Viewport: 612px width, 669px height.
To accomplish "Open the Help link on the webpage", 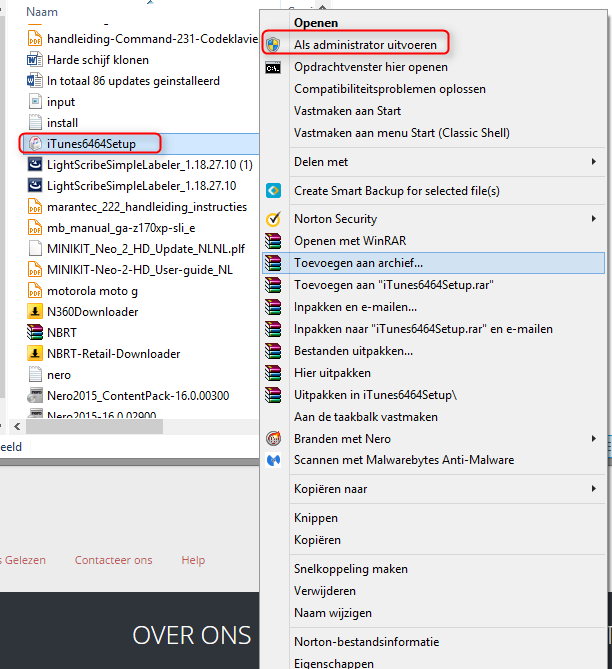I will coord(193,560).
